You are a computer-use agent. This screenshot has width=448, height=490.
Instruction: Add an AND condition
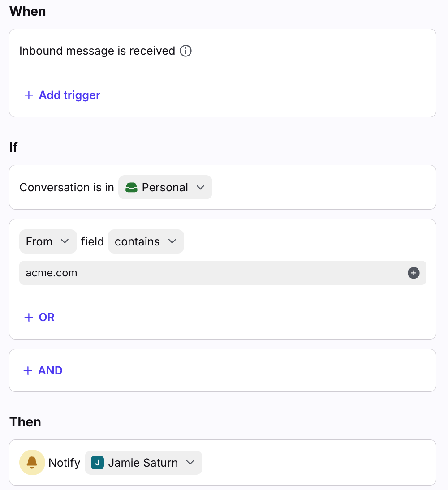[50, 370]
